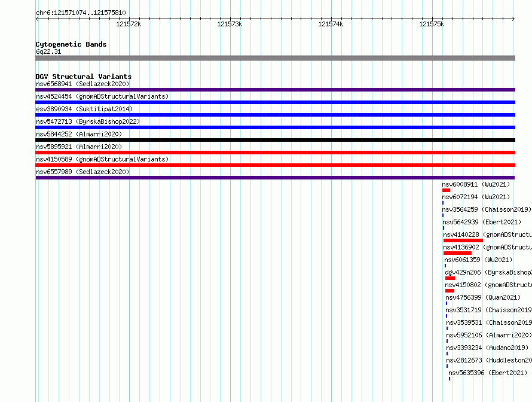Viewport: 532px width, 402px height.
Task: Select the red bar under nsv4150589
Action: coord(275,165)
